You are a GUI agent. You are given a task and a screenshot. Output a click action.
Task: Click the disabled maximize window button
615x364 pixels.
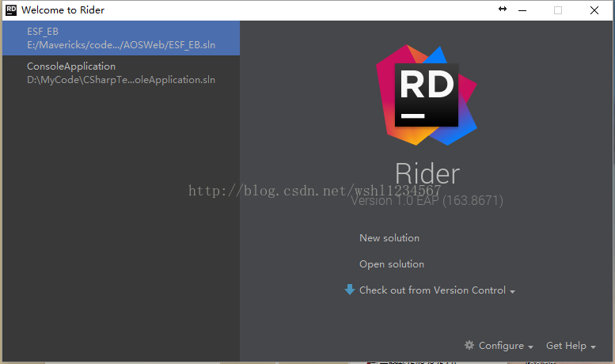pos(558,10)
